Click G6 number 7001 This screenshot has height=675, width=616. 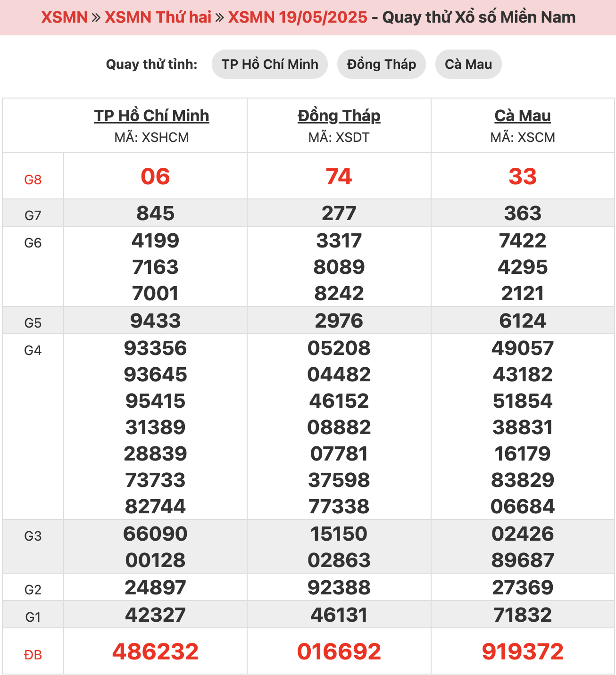tap(155, 294)
